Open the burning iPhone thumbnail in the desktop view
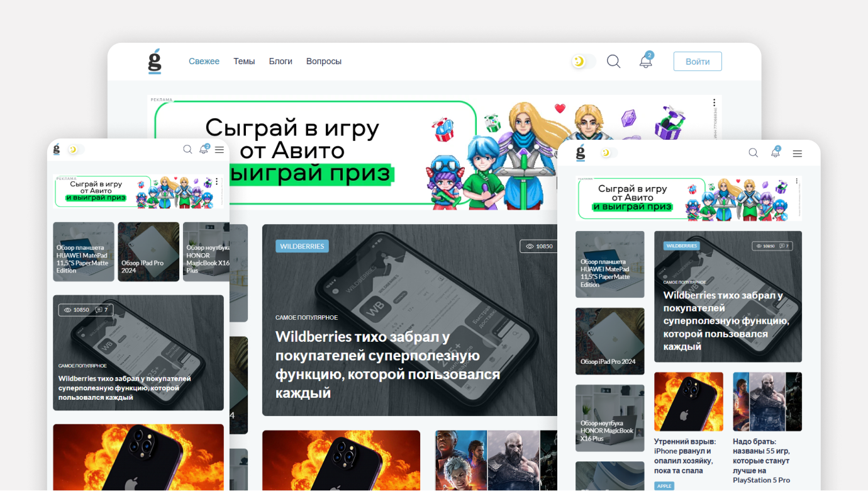This screenshot has width=868, height=491. [x=341, y=460]
